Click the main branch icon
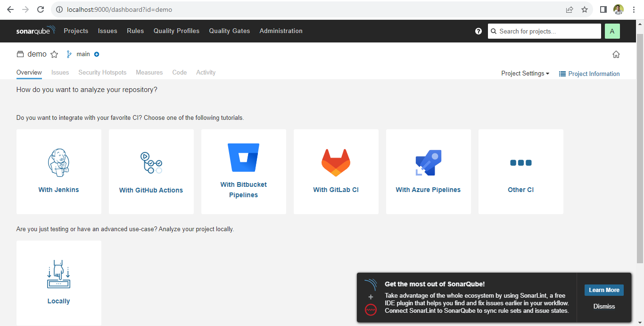Viewport: 644px width, 326px height. pyautogui.click(x=69, y=54)
